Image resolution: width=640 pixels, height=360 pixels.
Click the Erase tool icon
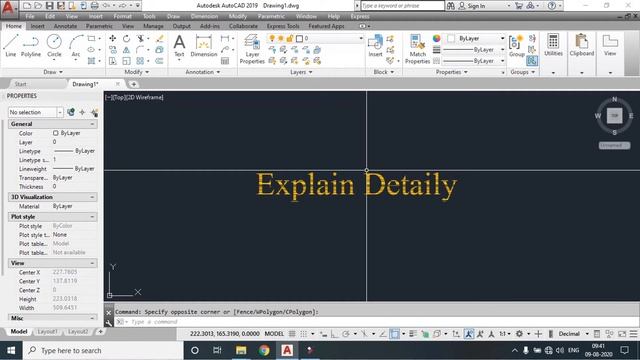pyautogui.click(x=160, y=38)
